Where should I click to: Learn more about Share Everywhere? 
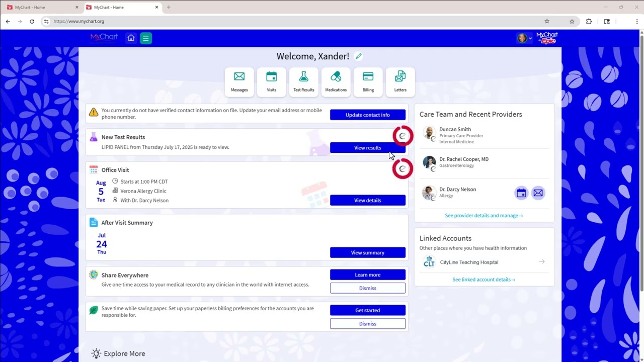(368, 275)
